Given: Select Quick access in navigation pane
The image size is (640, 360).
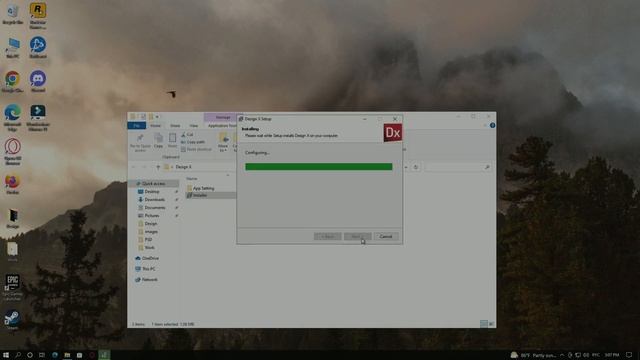Looking at the screenshot, I should tap(153, 184).
